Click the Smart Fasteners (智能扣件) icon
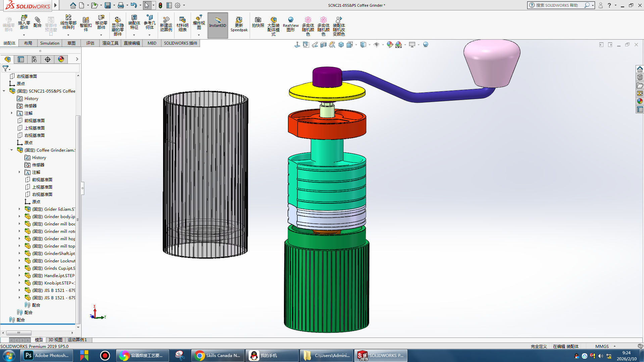 (86, 24)
